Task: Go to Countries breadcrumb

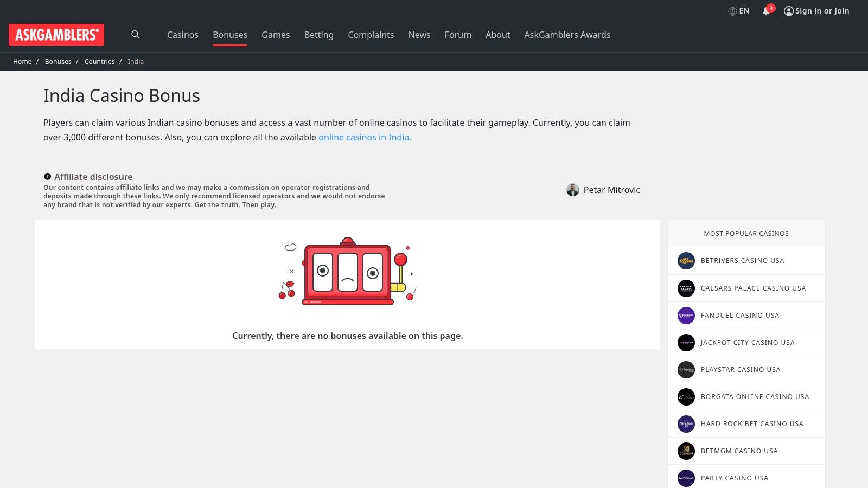Action: tap(100, 62)
